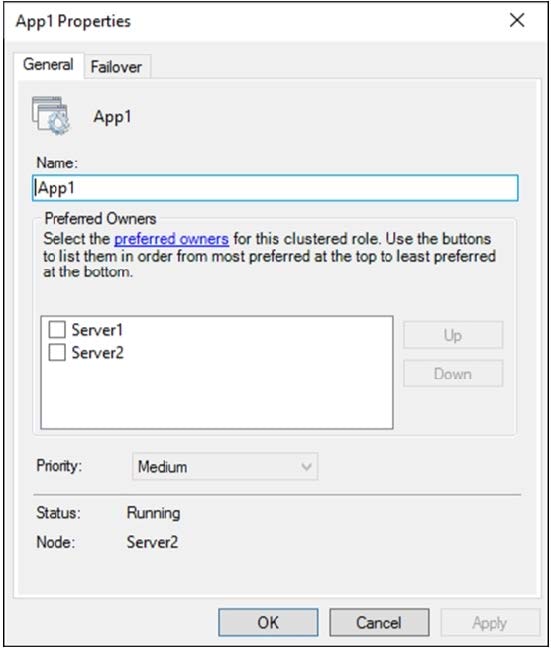Close the App1 Properties dialog
The image size is (551, 649).
(517, 20)
